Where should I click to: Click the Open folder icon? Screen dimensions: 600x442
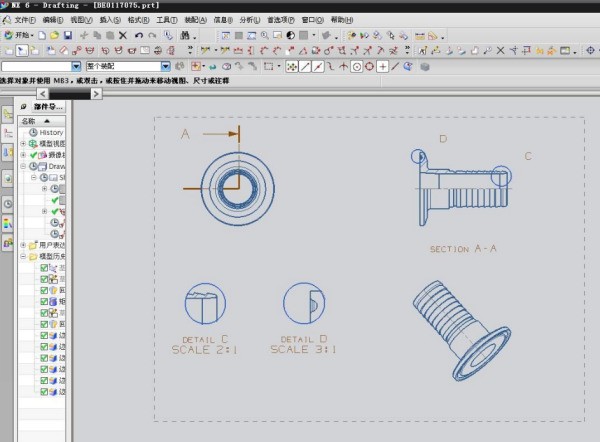click(54, 35)
